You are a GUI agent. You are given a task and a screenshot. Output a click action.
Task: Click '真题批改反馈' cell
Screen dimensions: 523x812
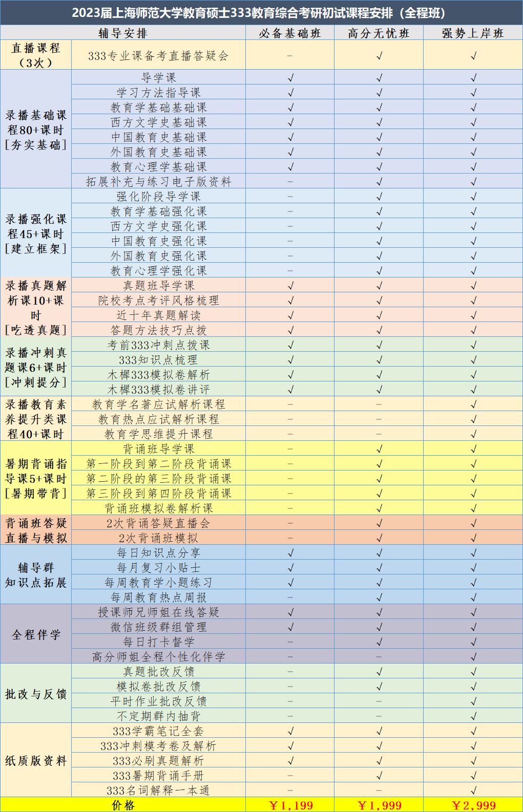[158, 672]
